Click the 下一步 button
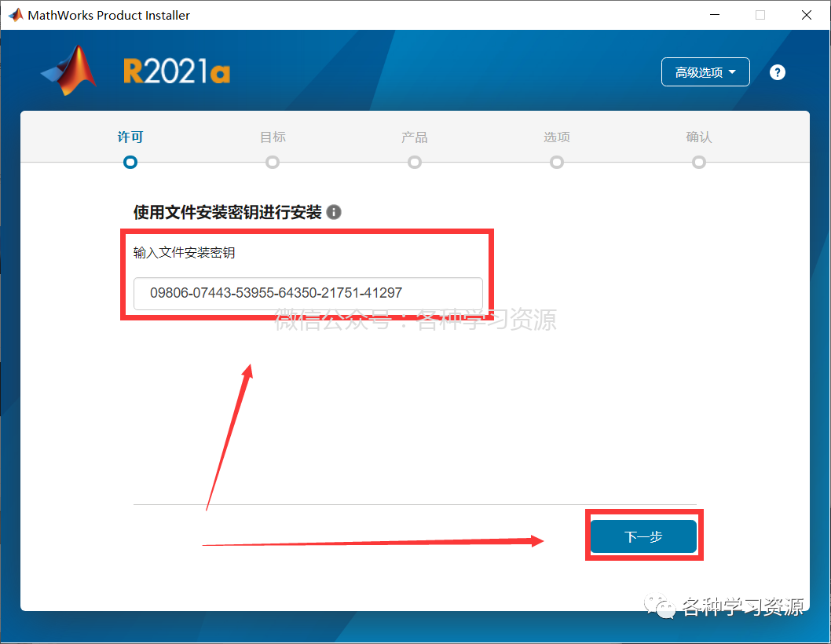Screen dimensions: 831x644 (x=643, y=536)
